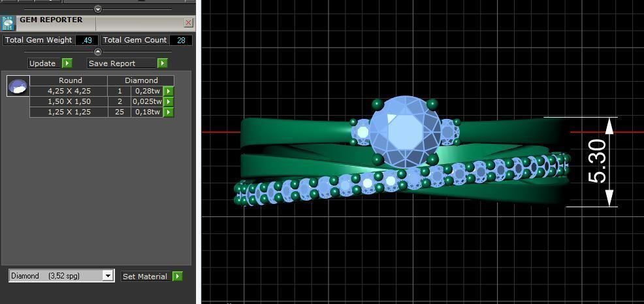Click the Diamond column header

(141, 80)
